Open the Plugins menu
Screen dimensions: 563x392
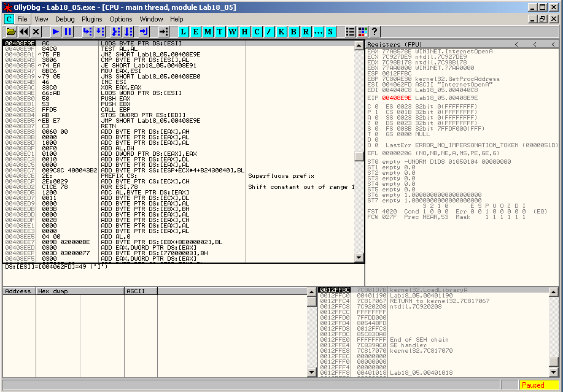92,19
